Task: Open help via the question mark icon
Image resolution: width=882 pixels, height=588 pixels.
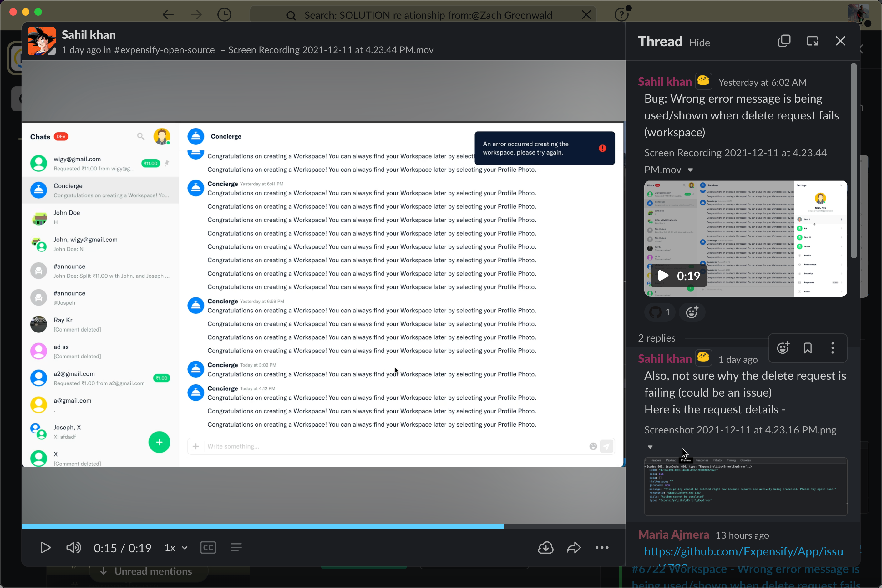Action: (x=622, y=14)
